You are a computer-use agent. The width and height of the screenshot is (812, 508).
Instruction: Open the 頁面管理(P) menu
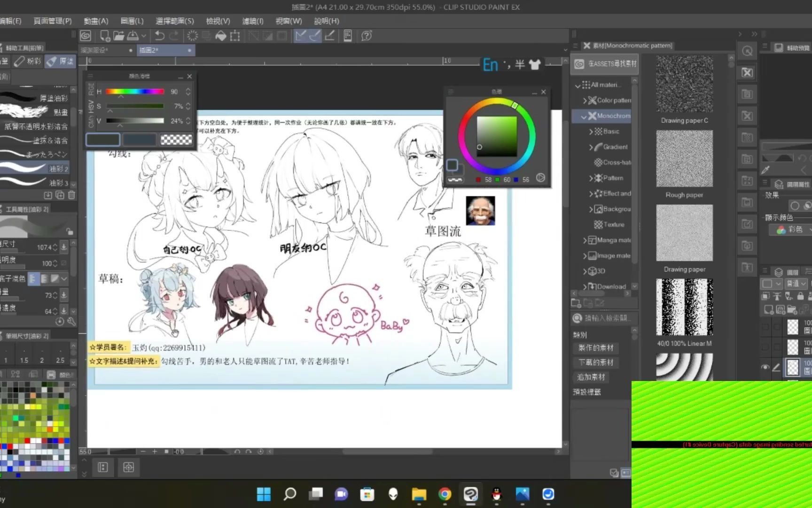(53, 21)
